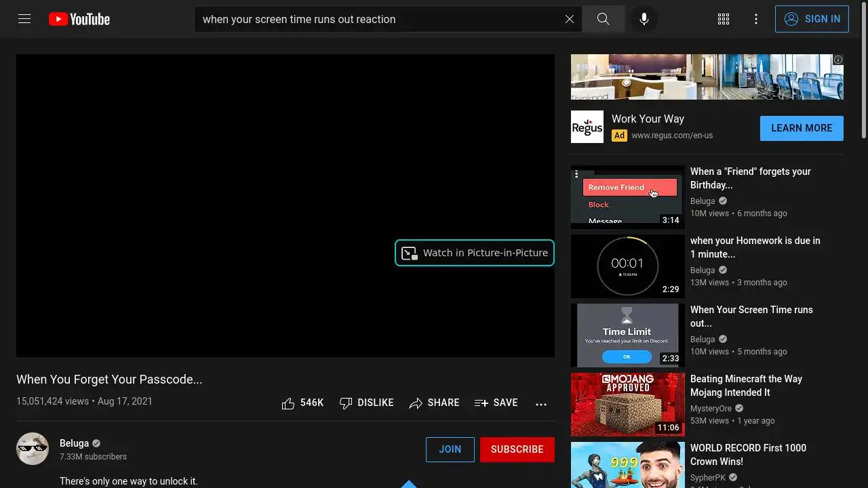Click the JOIN membership button
This screenshot has height=488, width=868.
450,449
